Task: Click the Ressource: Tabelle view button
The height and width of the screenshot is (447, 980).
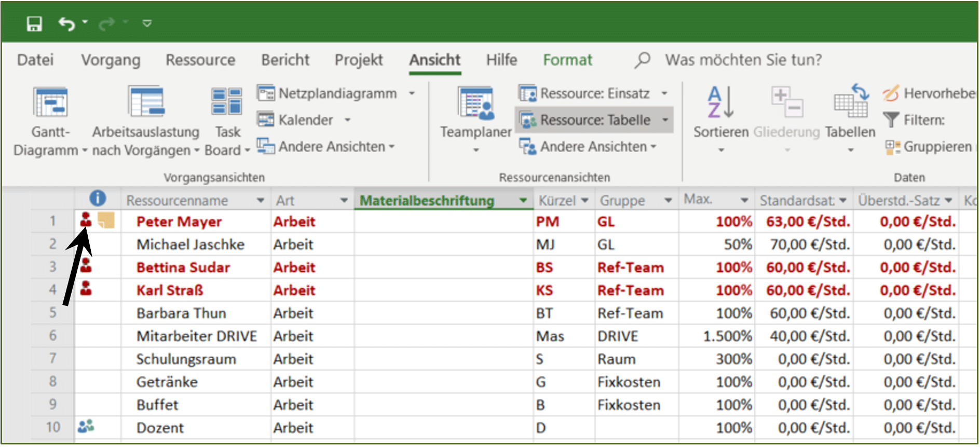Action: point(586,120)
